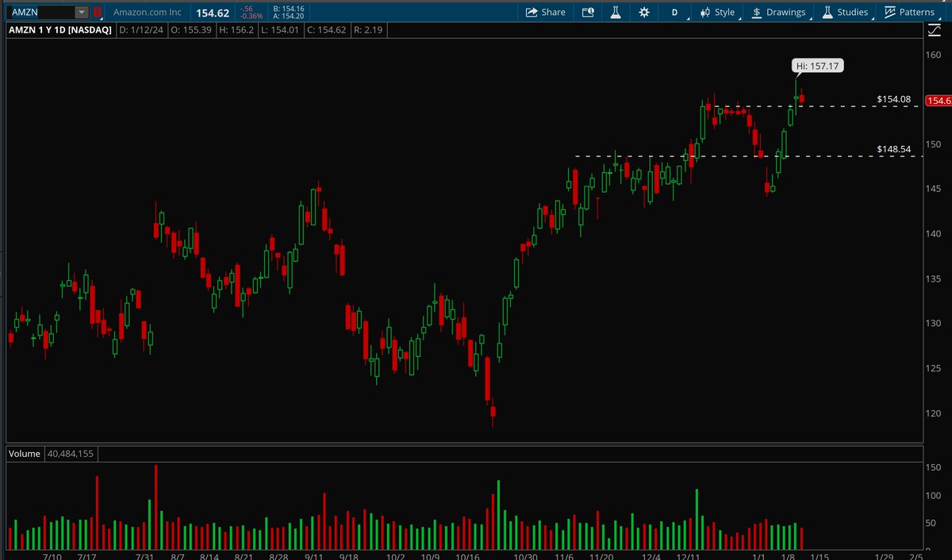Viewport: 952px width, 560px height.
Task: Click the red 154.6 current price tag on axis
Action: point(939,101)
